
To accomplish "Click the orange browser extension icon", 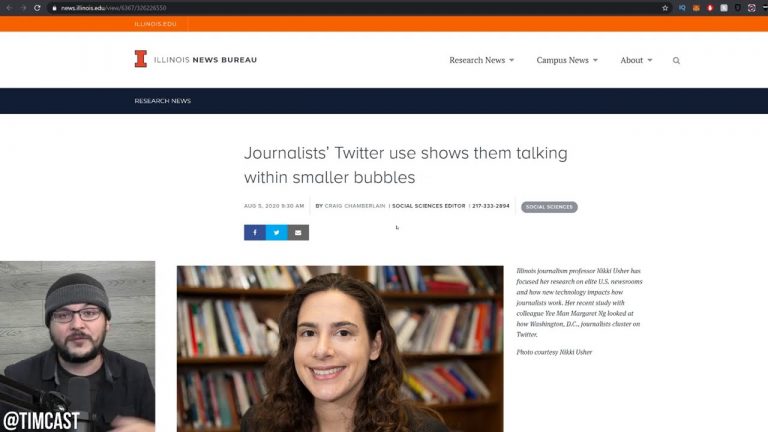I will (x=696, y=8).
